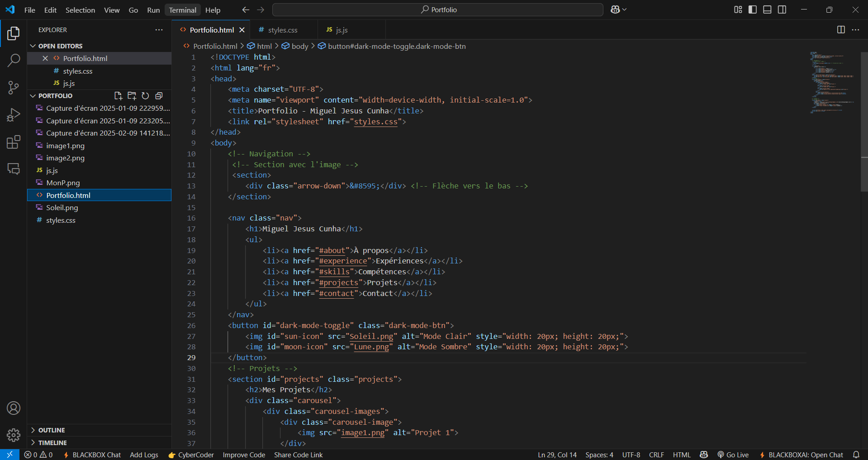Click the Portfolio search box in title bar
Image resolution: width=868 pixels, height=460 pixels.
[437, 9]
